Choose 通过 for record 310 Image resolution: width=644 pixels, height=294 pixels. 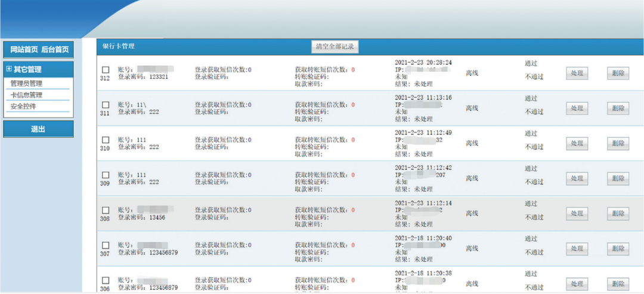(531, 134)
